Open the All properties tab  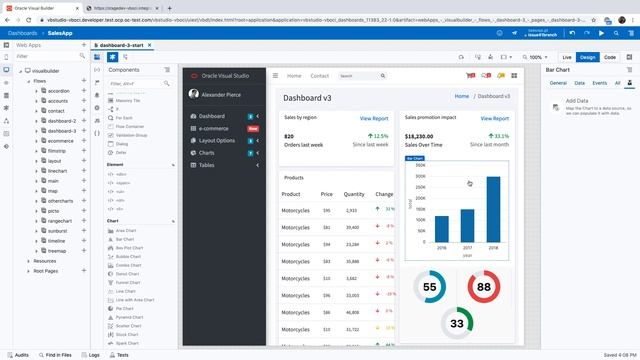[x=618, y=83]
